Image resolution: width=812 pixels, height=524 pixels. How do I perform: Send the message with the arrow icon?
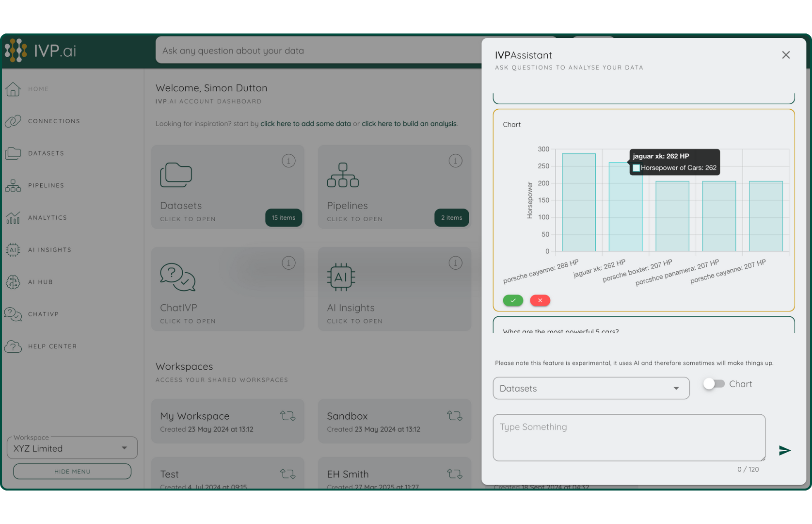tap(785, 450)
